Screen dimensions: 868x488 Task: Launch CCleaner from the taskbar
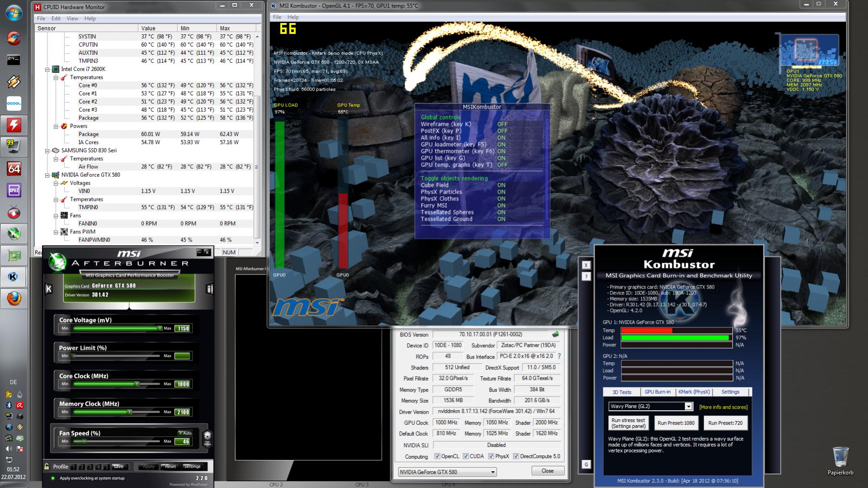coord(14,38)
